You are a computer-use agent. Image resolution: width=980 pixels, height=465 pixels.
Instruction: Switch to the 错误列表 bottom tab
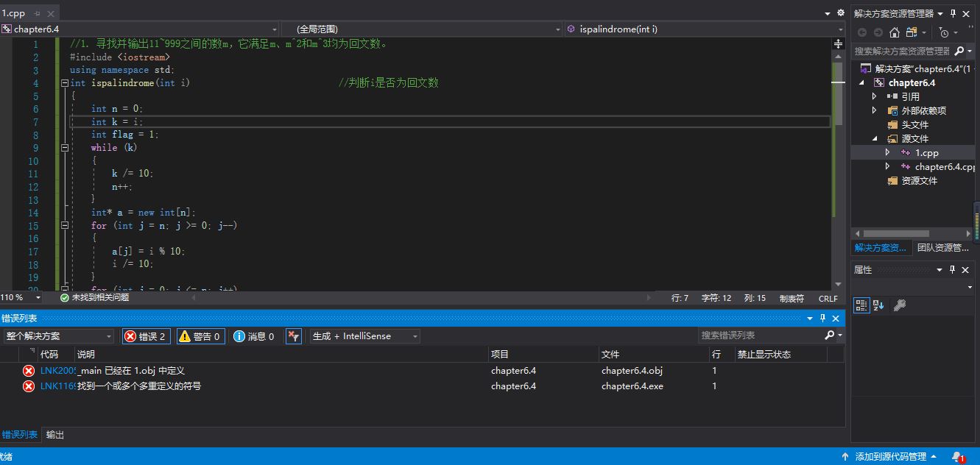pyautogui.click(x=19, y=435)
